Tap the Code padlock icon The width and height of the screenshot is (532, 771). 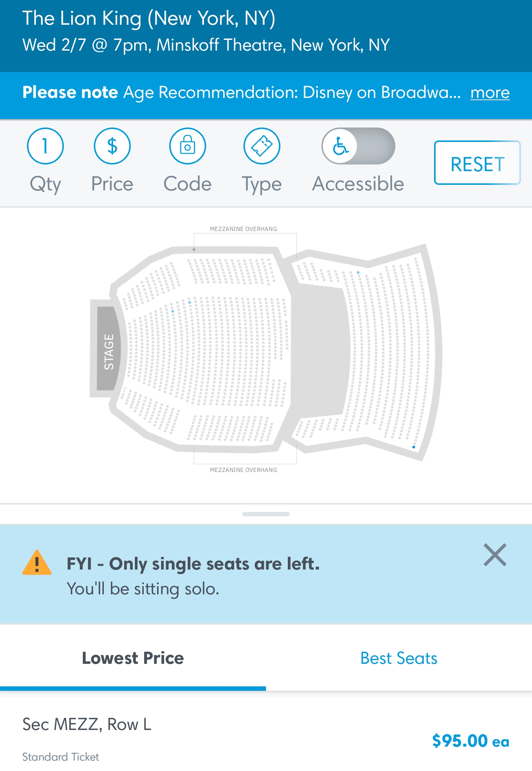[187, 146]
